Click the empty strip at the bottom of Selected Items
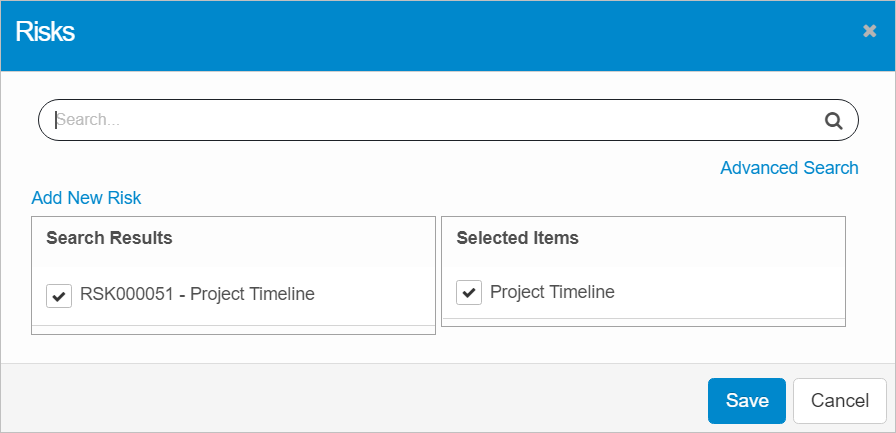The height and width of the screenshot is (433, 896). click(x=643, y=322)
